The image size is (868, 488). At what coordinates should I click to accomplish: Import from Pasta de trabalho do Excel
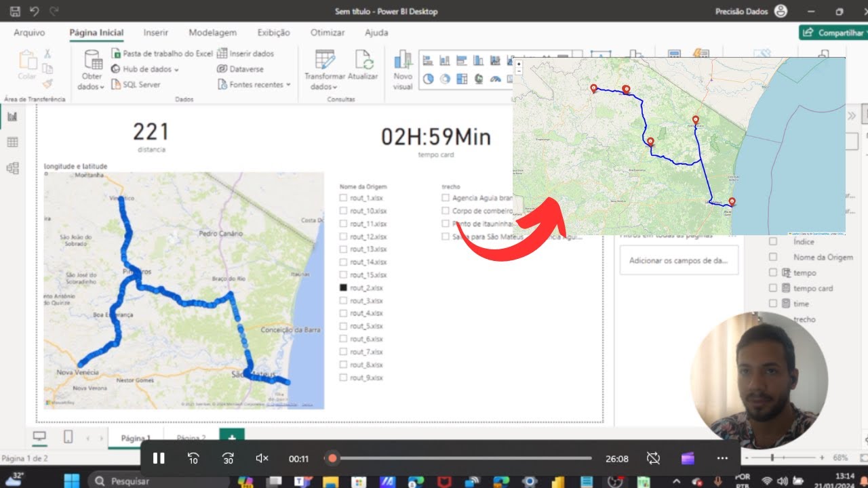pyautogui.click(x=162, y=54)
